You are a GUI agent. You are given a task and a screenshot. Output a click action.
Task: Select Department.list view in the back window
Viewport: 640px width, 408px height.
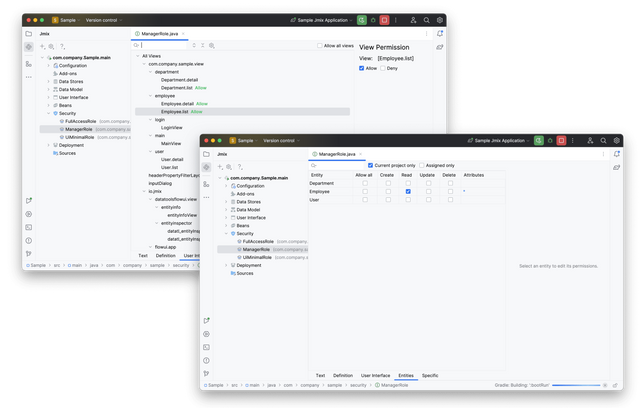point(176,88)
